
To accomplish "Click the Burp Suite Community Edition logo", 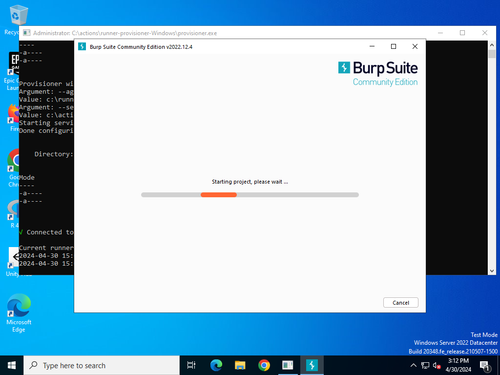I will tap(378, 73).
